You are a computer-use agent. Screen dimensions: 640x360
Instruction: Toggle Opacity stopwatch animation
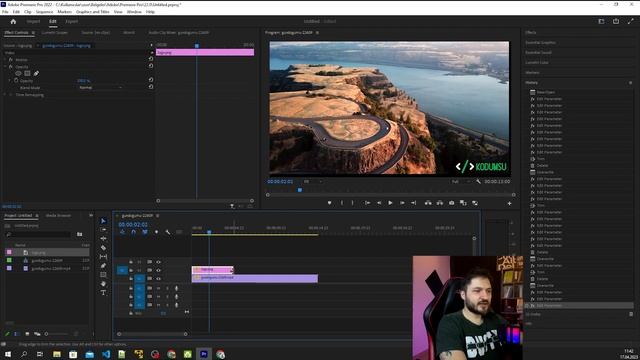pos(16,80)
